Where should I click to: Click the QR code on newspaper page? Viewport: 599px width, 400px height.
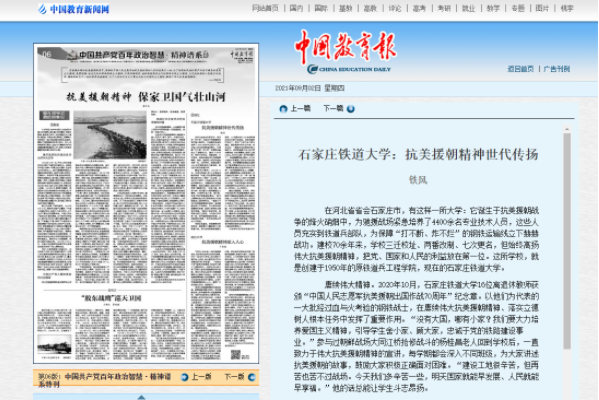click(236, 354)
